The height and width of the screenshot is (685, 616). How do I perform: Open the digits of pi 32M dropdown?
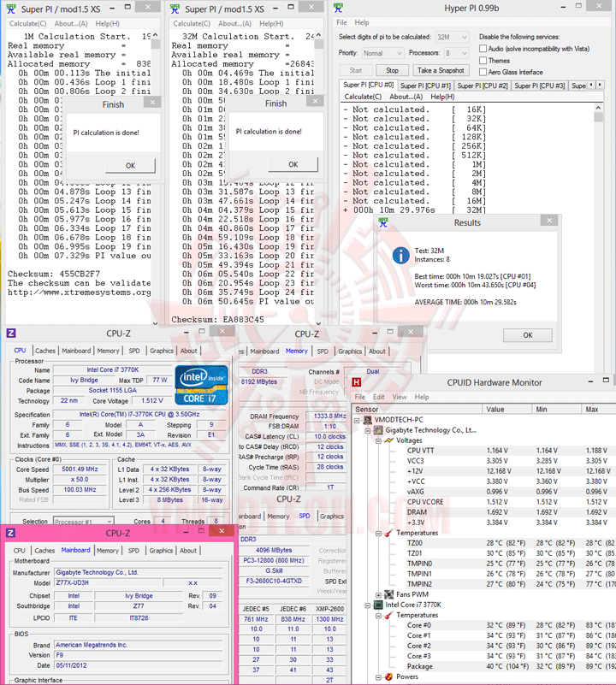(x=452, y=37)
